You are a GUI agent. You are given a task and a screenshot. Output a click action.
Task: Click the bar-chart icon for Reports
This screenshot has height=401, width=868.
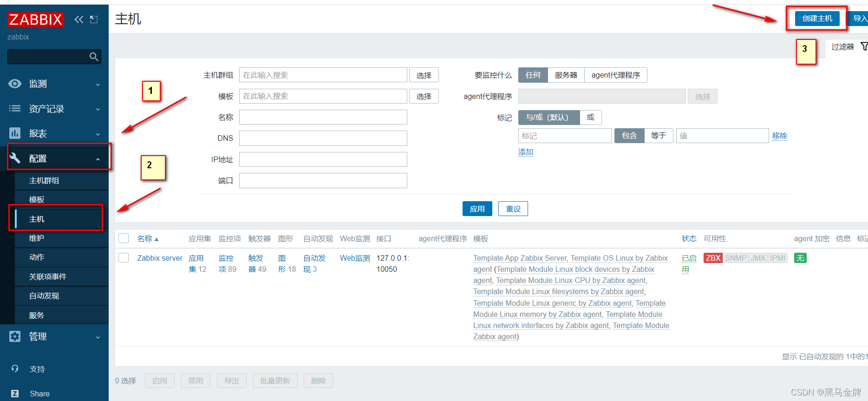tap(15, 133)
